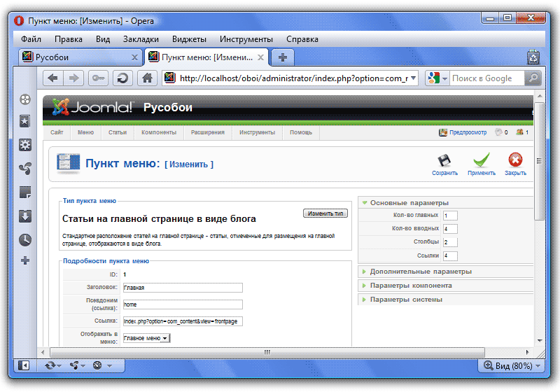Open the Downloads panel in sidebar

[x=25, y=216]
